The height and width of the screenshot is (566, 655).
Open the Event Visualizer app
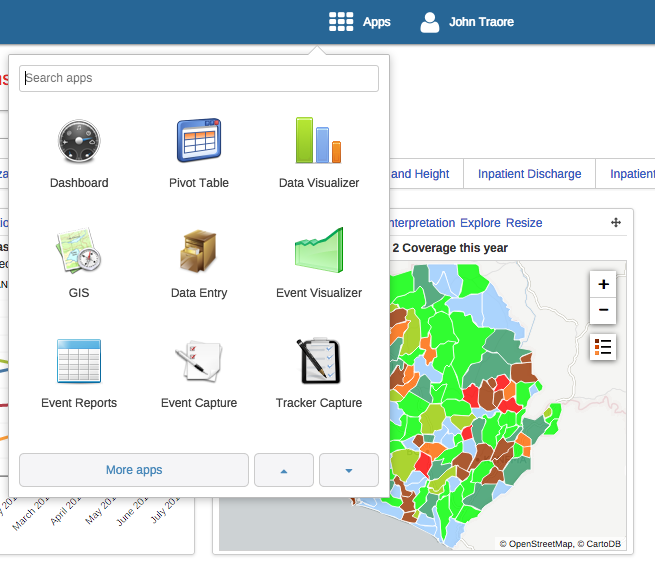319,252
